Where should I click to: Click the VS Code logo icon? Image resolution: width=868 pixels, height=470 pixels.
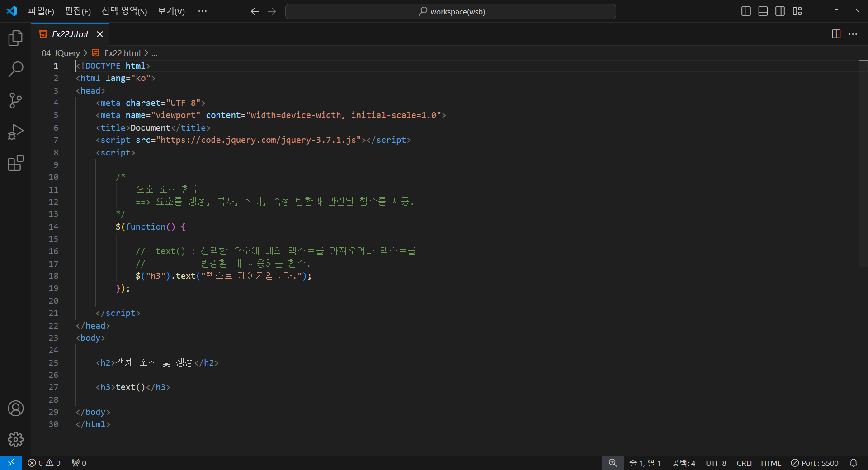click(x=12, y=11)
